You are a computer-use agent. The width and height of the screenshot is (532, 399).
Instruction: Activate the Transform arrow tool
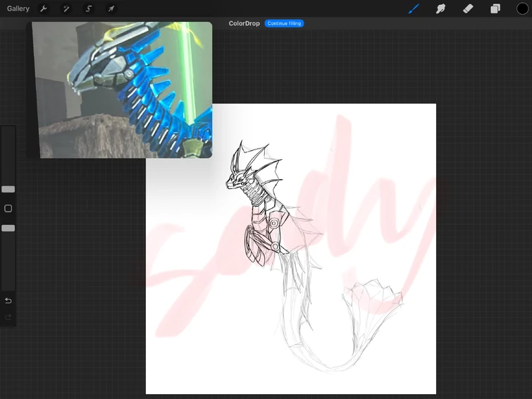(x=111, y=9)
